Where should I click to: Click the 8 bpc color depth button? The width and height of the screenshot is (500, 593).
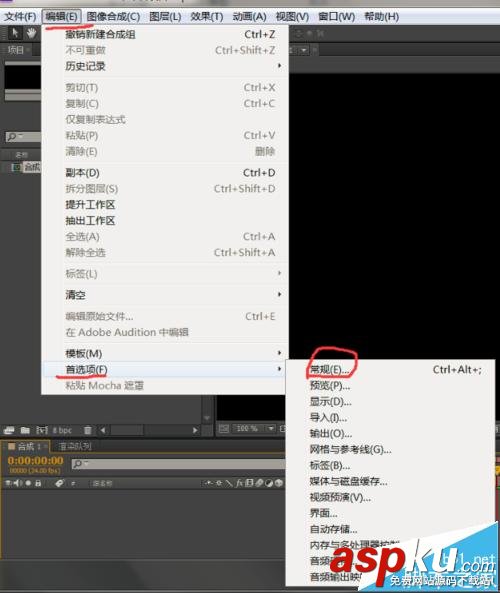pyautogui.click(x=62, y=430)
